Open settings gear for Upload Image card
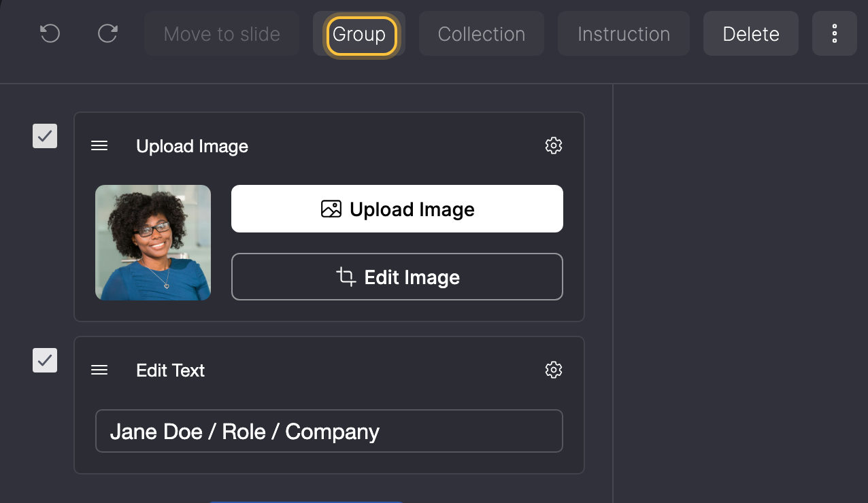 [554, 145]
